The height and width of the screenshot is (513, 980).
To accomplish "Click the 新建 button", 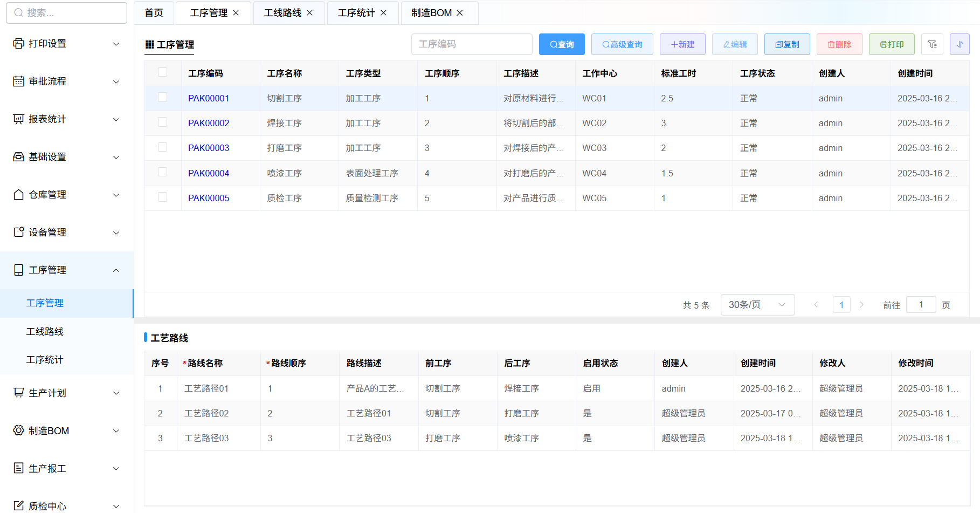I will point(682,44).
